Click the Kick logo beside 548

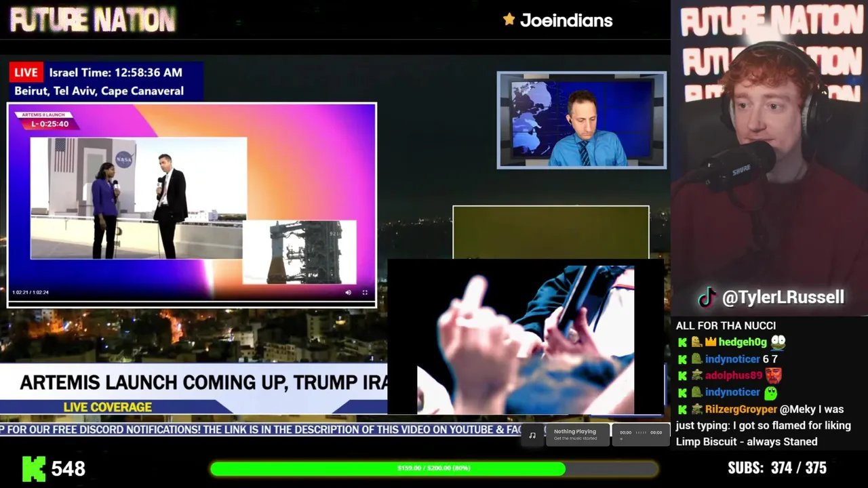coord(34,468)
